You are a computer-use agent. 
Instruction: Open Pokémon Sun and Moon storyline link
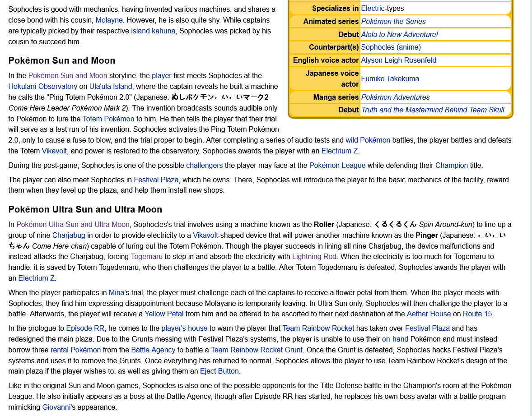68,76
